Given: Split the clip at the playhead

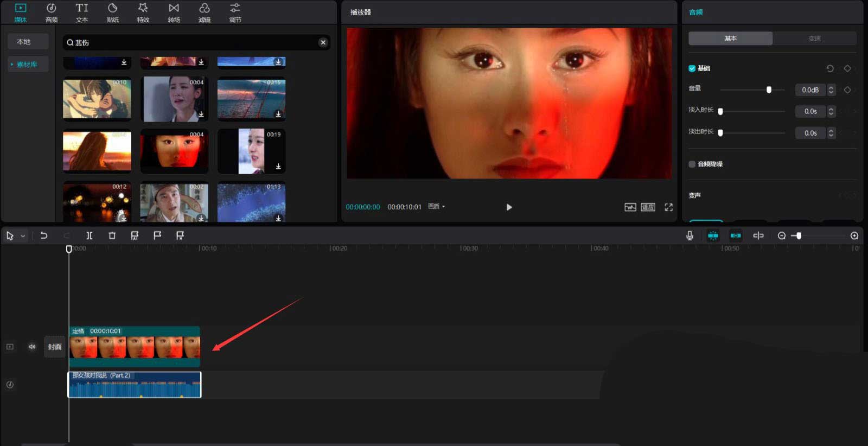Looking at the screenshot, I should (89, 235).
